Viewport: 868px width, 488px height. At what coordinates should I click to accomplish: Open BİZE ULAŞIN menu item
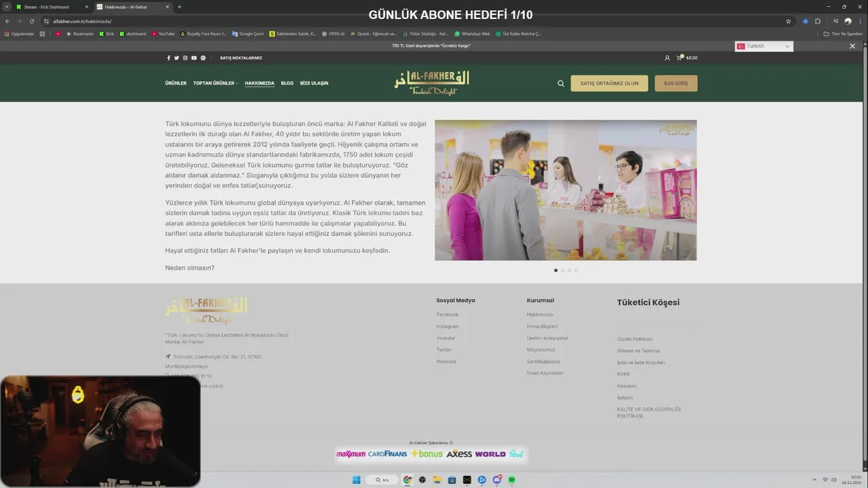click(314, 83)
